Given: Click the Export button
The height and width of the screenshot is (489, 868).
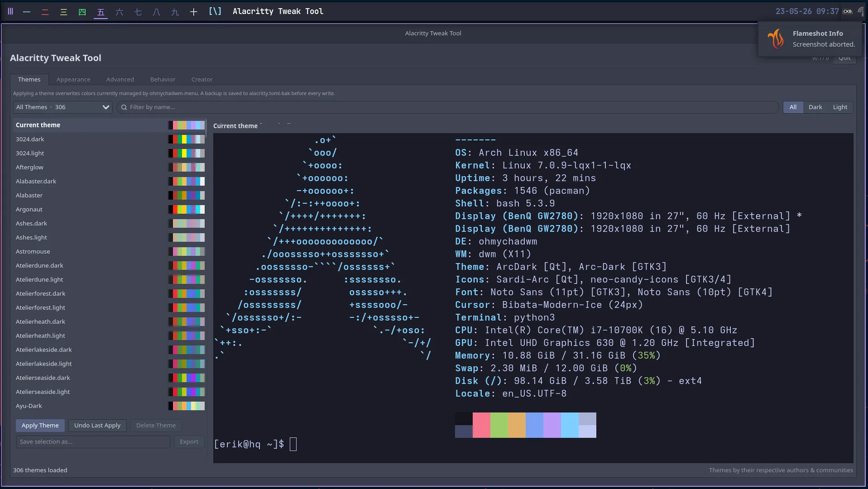Looking at the screenshot, I should pyautogui.click(x=189, y=442).
